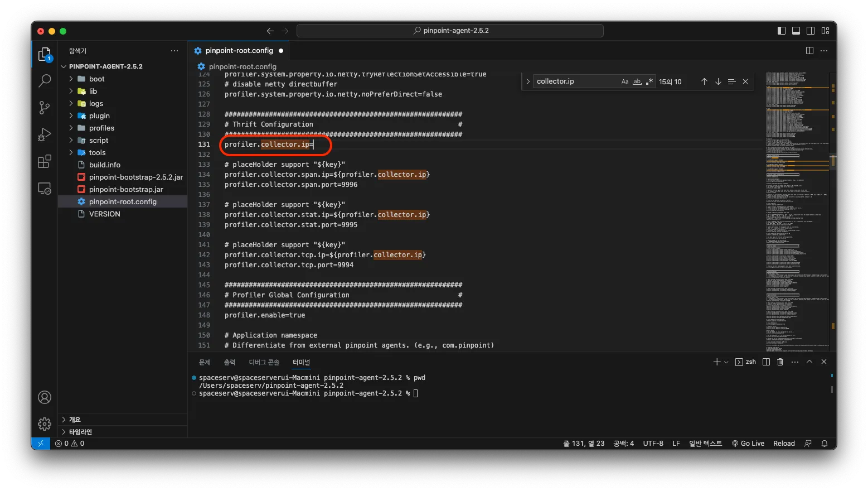Toggle the bottom panel layout button

(796, 31)
